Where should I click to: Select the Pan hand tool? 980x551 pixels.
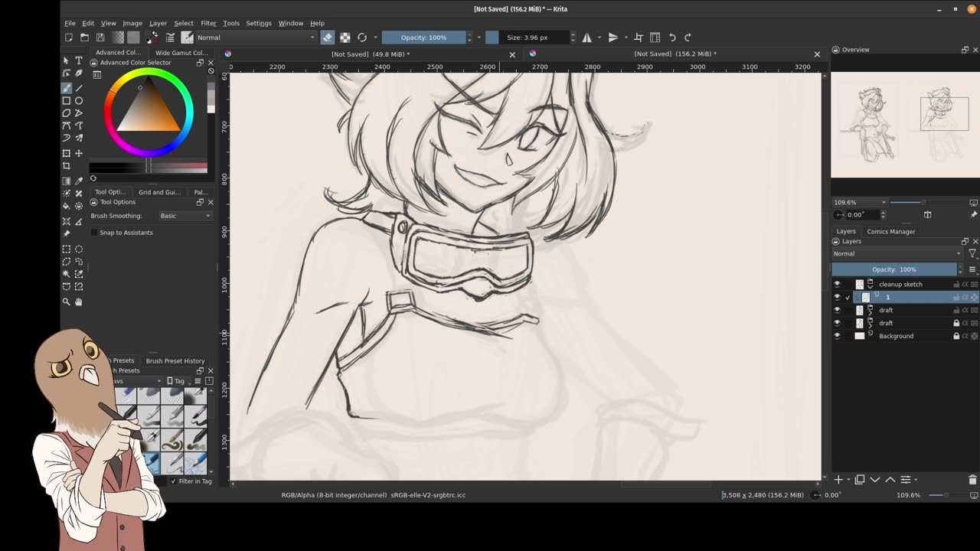[79, 302]
